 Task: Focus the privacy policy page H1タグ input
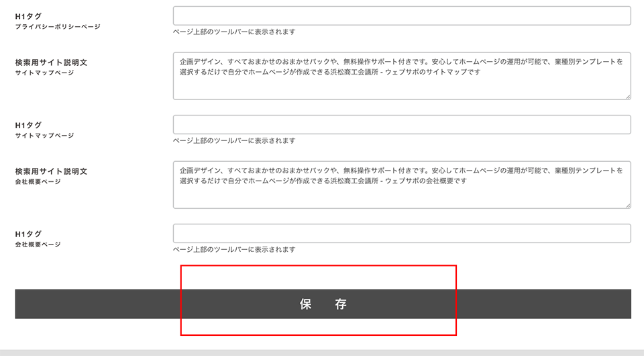[x=401, y=16]
